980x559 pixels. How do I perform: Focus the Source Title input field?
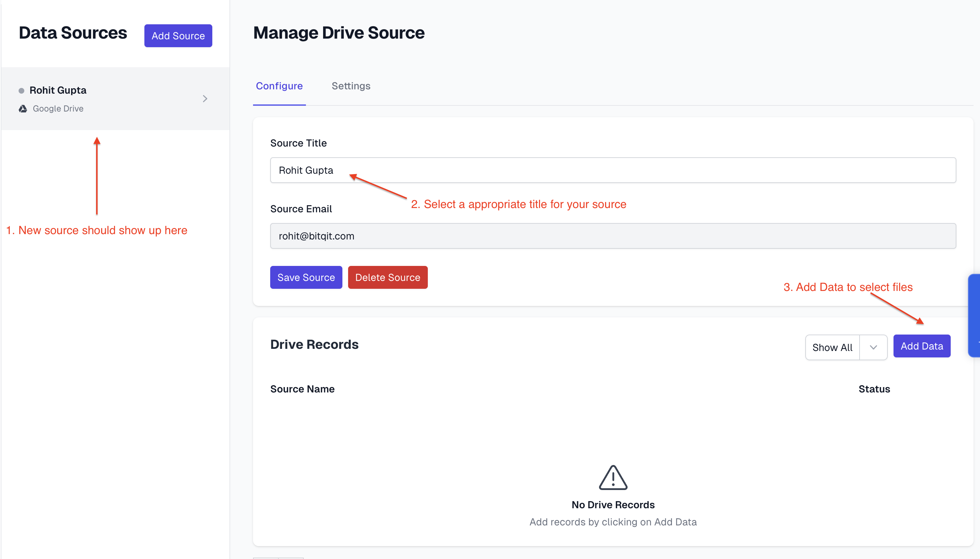pos(613,170)
